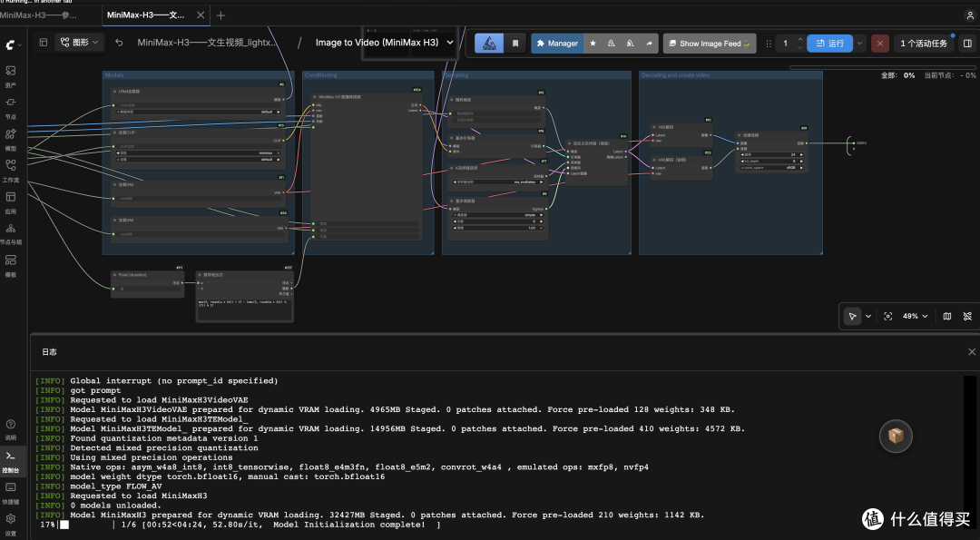Click the progress bar above 全部 0%
This screenshot has height=540, width=980.
[x=882, y=67]
